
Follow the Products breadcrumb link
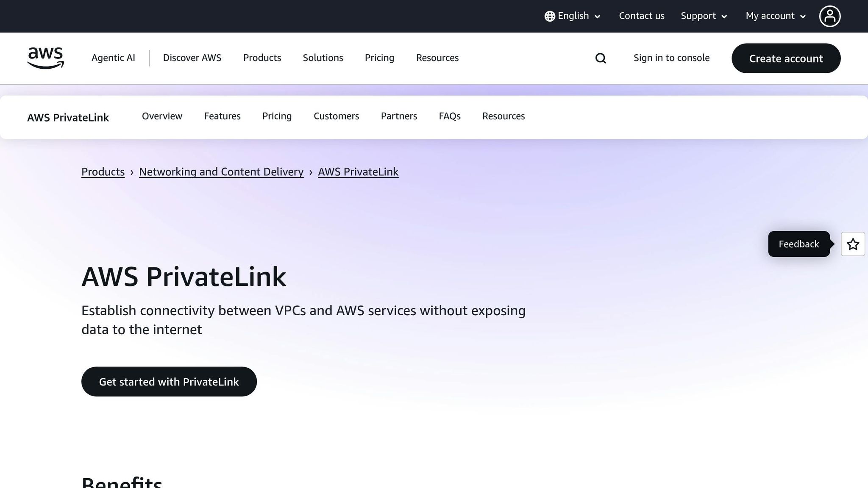pyautogui.click(x=103, y=172)
